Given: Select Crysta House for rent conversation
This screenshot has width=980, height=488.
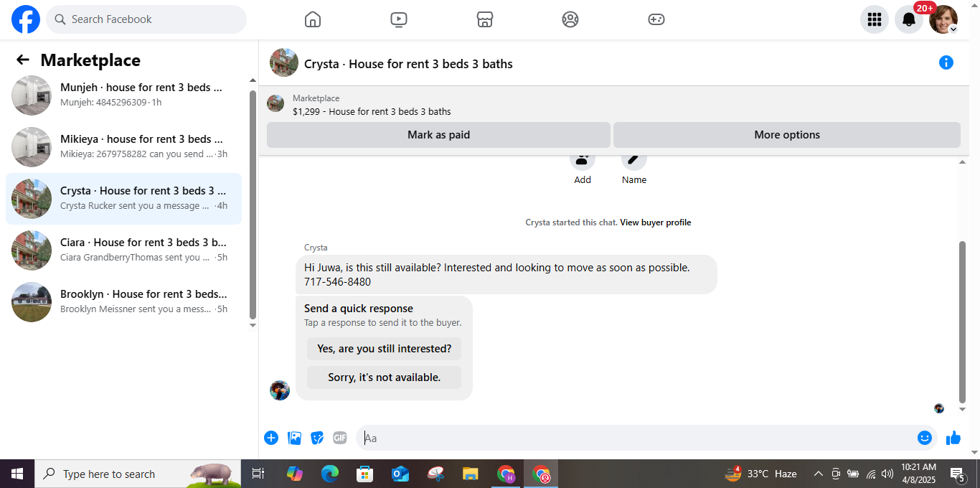Looking at the screenshot, I should point(123,199).
